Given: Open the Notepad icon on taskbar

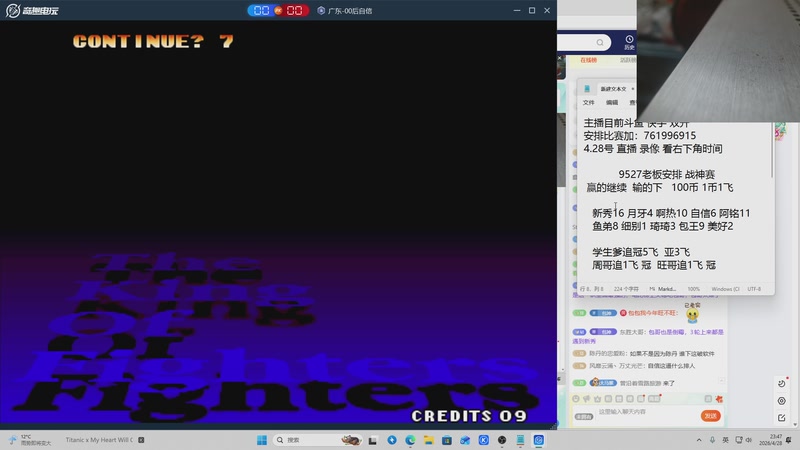Looking at the screenshot, I should [x=520, y=440].
